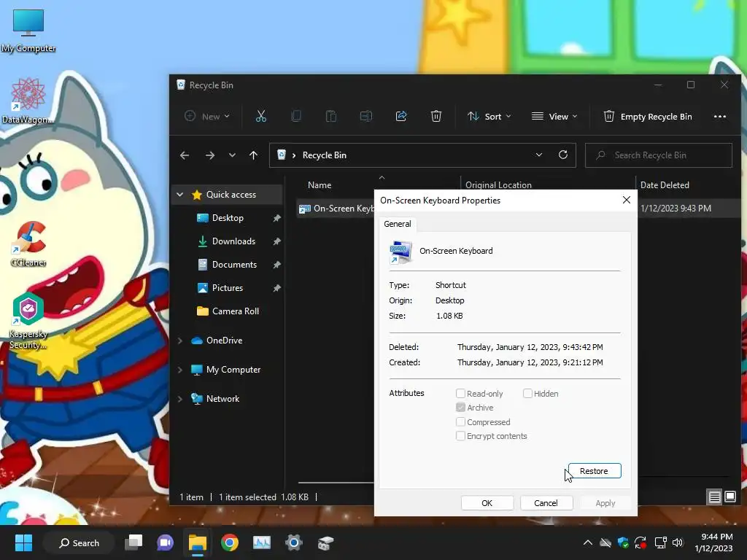
Task: Open the Sort dropdown menu
Action: point(489,117)
